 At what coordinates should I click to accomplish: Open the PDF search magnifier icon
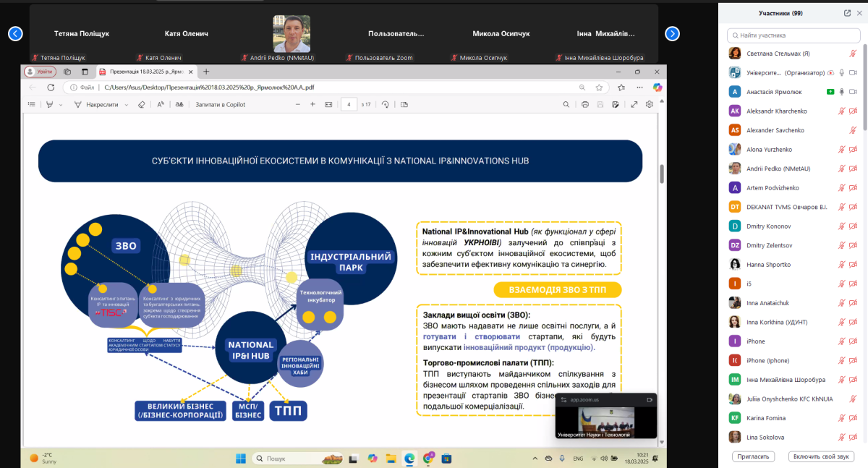click(x=582, y=87)
